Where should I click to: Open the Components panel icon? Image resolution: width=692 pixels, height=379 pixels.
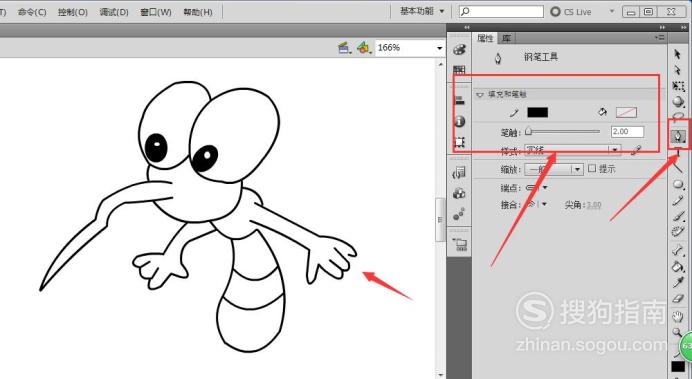point(459,193)
